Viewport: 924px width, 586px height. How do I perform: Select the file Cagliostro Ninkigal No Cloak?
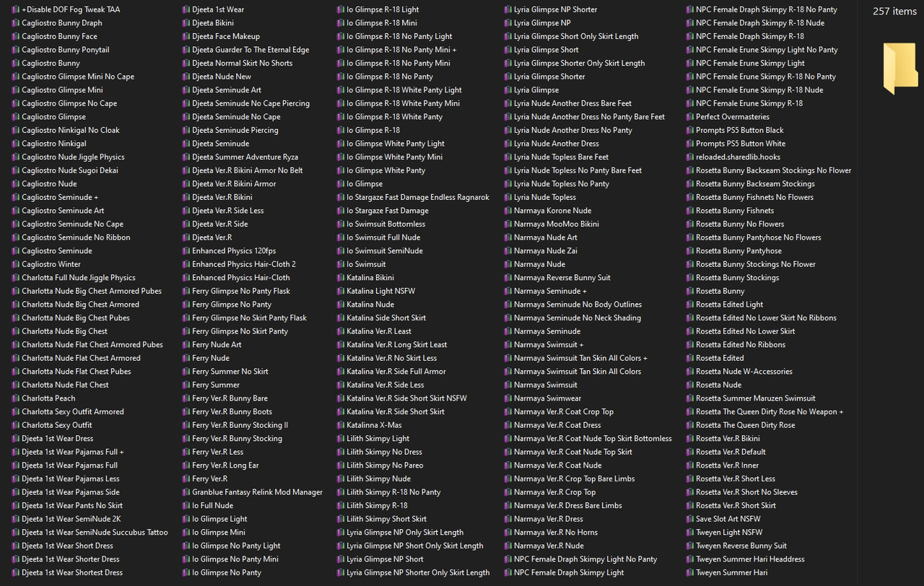[x=71, y=130]
